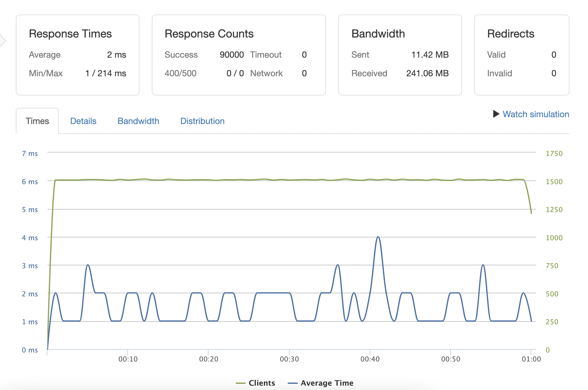The height and width of the screenshot is (390, 588).
Task: Click the Network label in Response Counts
Action: (x=266, y=73)
